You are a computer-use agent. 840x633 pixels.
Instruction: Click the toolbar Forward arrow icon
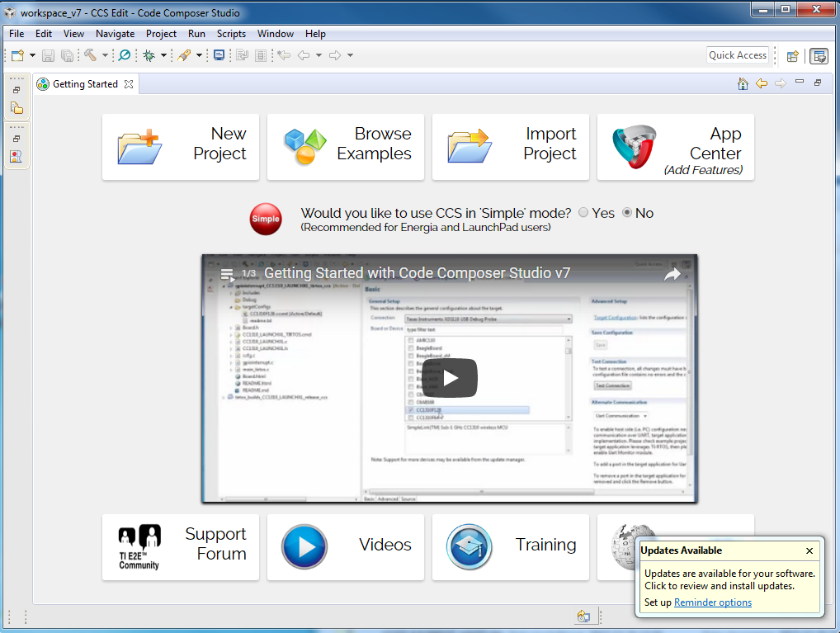click(335, 55)
